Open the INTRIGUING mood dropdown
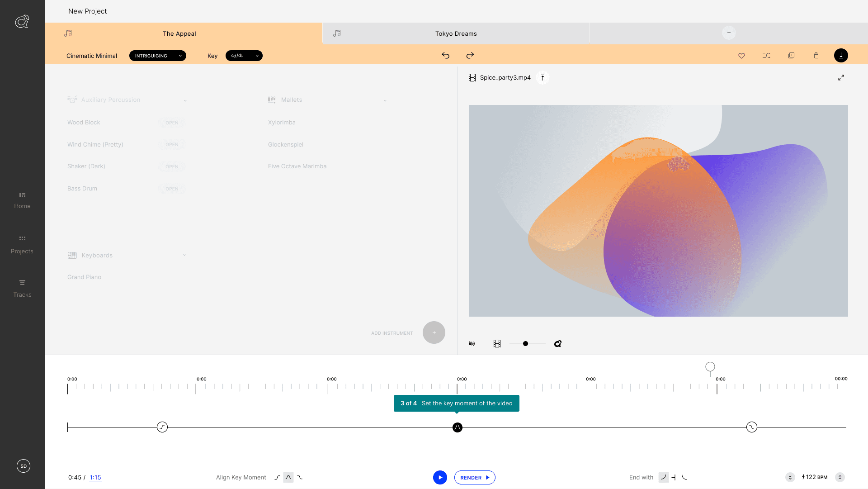Image resolution: width=868 pixels, height=489 pixels. 157,56
